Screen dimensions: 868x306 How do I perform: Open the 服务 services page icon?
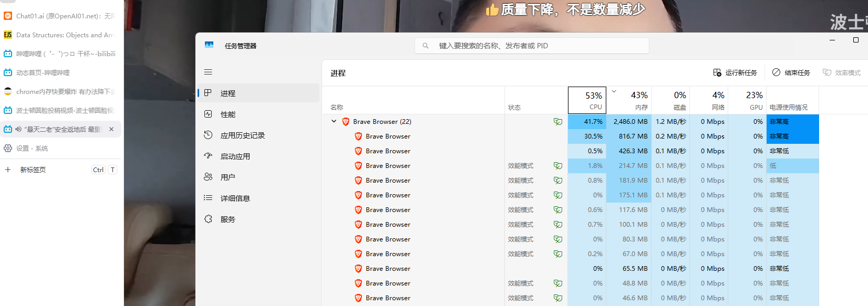point(208,219)
